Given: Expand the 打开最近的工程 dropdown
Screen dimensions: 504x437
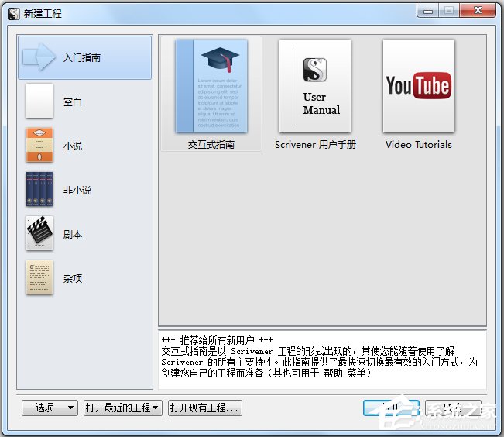Looking at the screenshot, I should (x=122, y=408).
